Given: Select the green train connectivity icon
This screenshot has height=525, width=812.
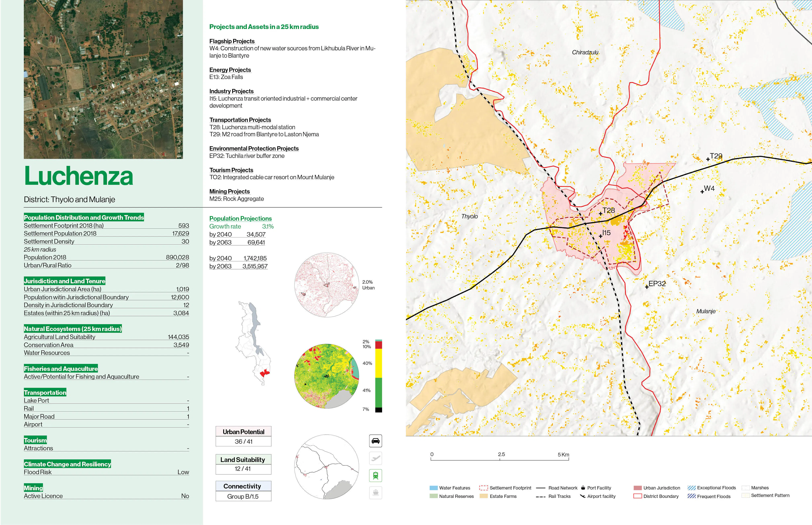Looking at the screenshot, I should [375, 476].
